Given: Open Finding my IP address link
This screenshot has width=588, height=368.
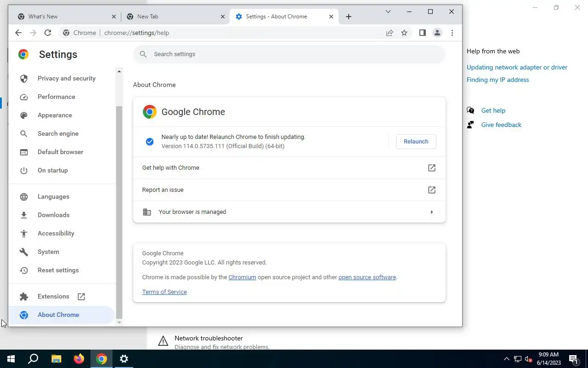Looking at the screenshot, I should 498,80.
